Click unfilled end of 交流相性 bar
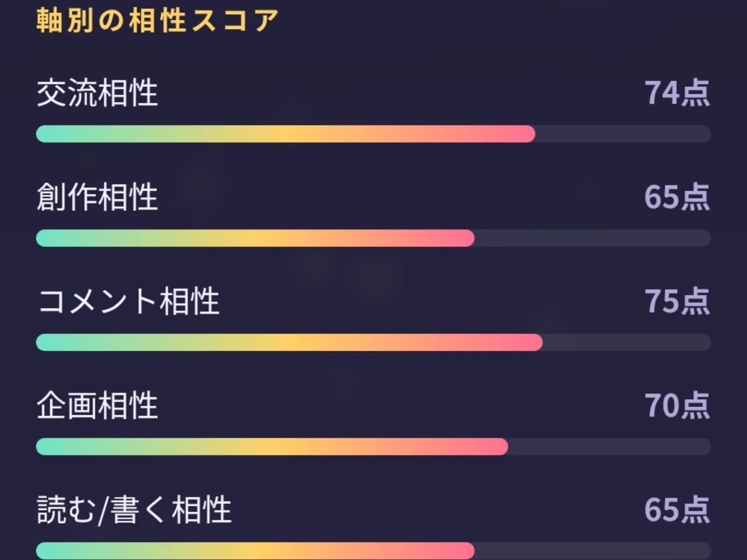This screenshot has width=747, height=560. pos(623,134)
